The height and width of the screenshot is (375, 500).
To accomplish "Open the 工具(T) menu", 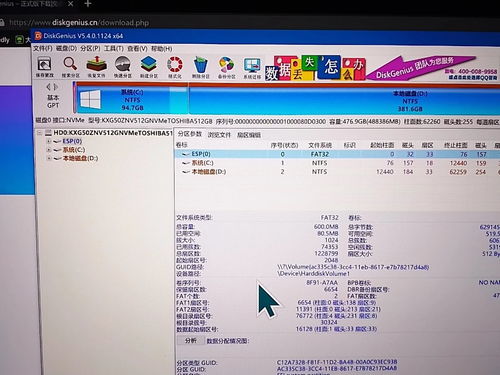I will coord(114,49).
